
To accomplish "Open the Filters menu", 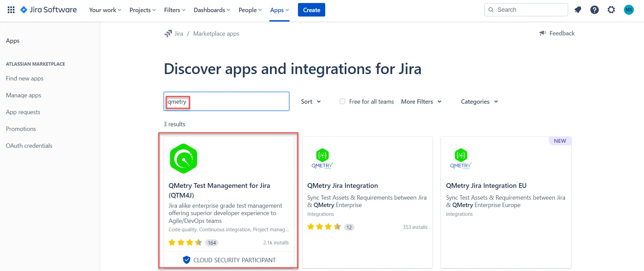I will (175, 10).
